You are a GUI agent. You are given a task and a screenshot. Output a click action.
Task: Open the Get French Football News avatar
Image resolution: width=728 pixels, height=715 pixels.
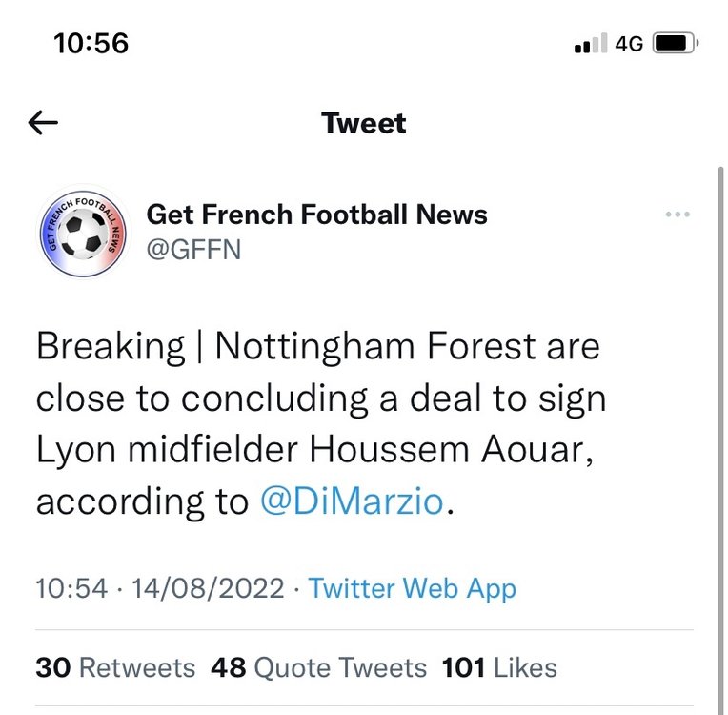pos(84,232)
